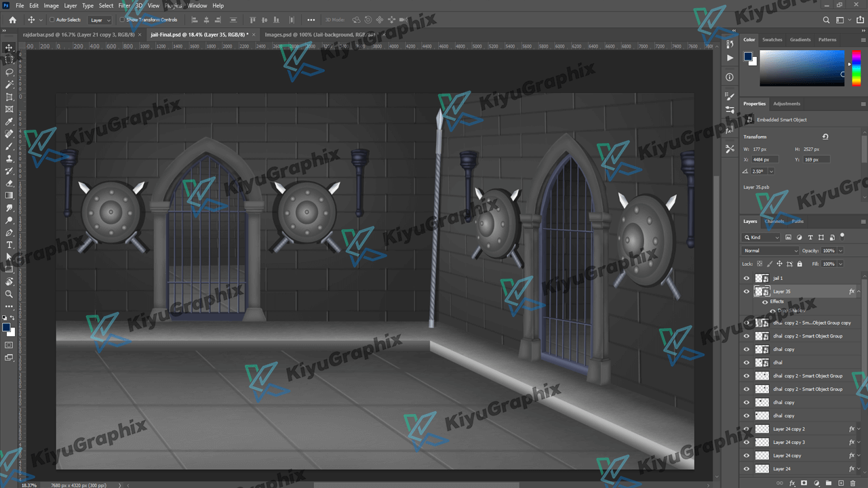Open the Normal blend mode dropdown
Viewport: 868px width, 488px height.
tap(771, 251)
